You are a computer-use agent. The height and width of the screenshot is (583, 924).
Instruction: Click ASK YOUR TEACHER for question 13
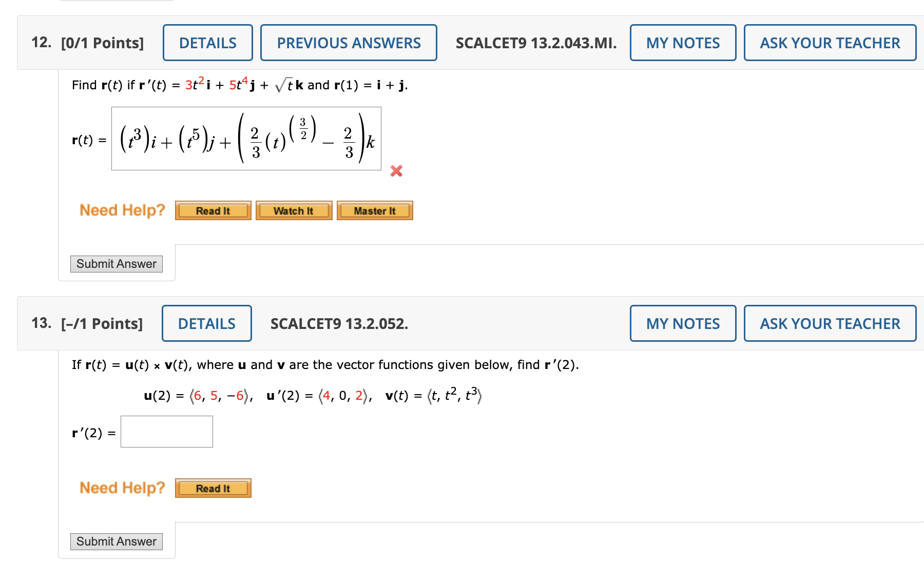point(830,323)
